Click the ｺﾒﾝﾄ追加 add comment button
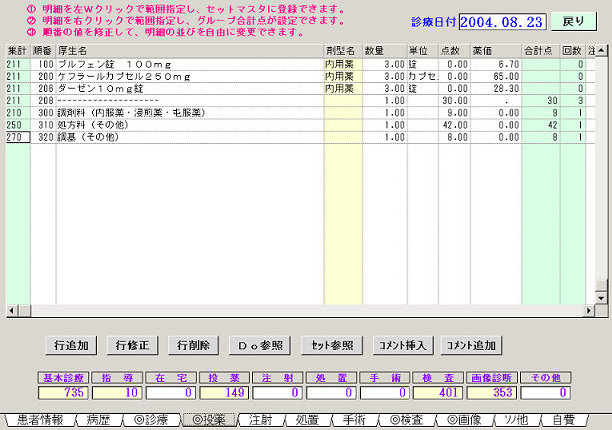Viewport: 612px width, 430px height. (470, 345)
